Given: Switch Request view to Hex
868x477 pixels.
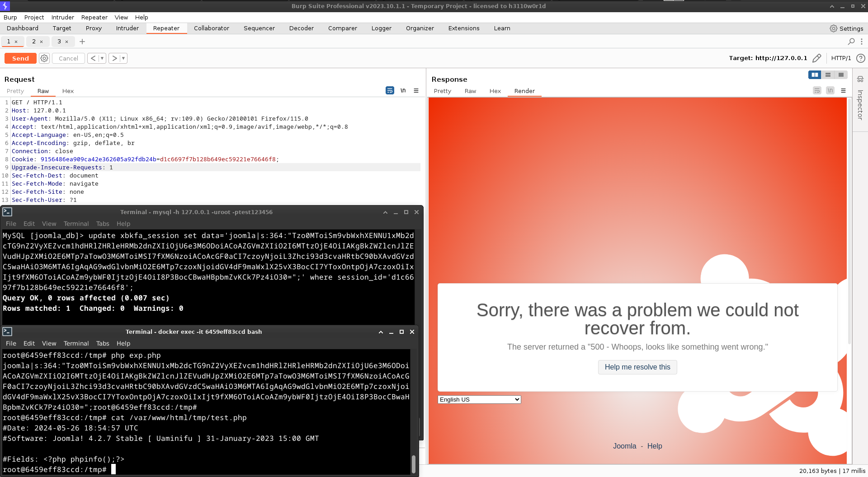Looking at the screenshot, I should coord(68,91).
